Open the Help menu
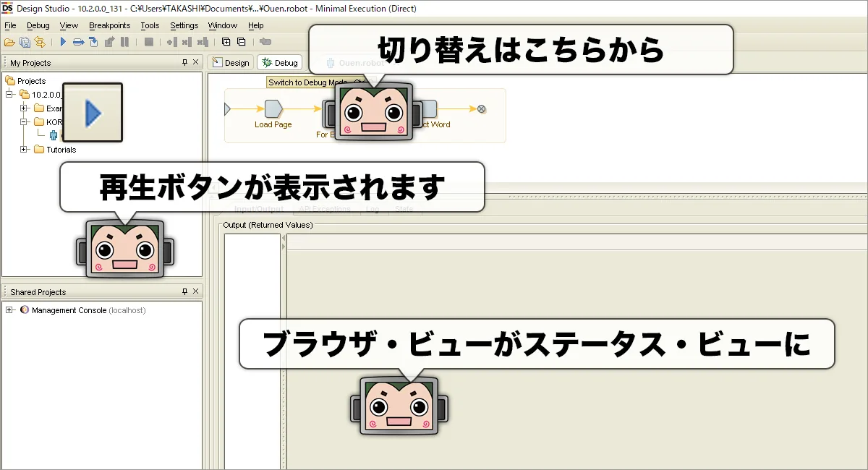This screenshot has height=470, width=868. (x=255, y=25)
